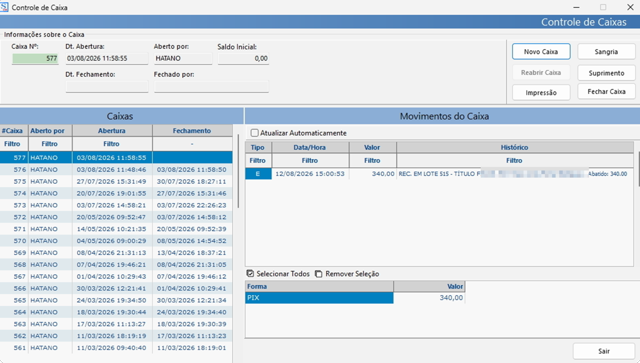The image size is (640, 363).
Task: Sort by Aberto por column header
Action: point(50,131)
